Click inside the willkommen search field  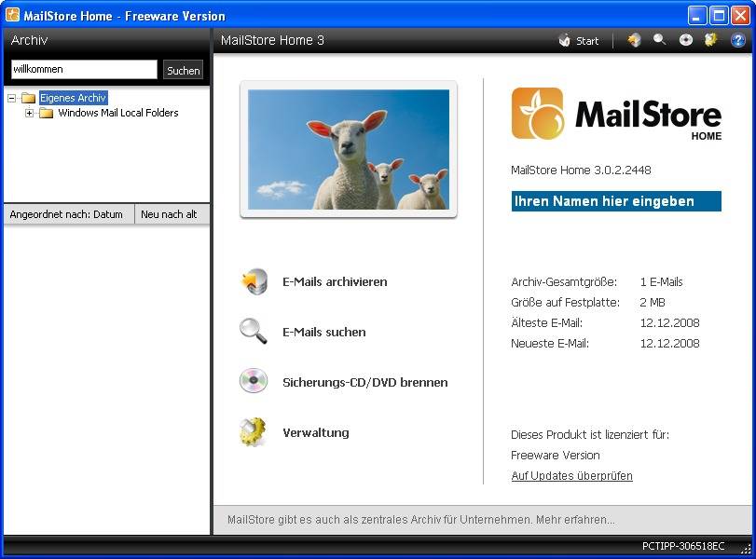84,69
